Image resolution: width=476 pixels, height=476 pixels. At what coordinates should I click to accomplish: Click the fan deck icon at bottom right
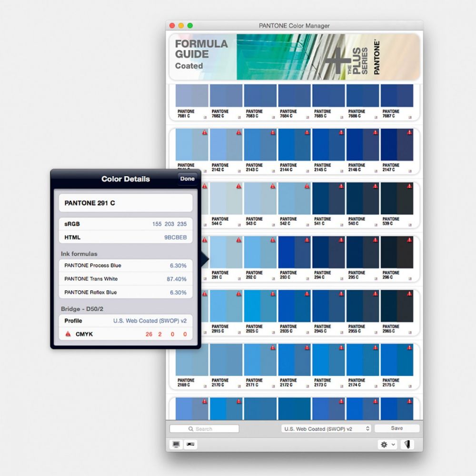[407, 445]
